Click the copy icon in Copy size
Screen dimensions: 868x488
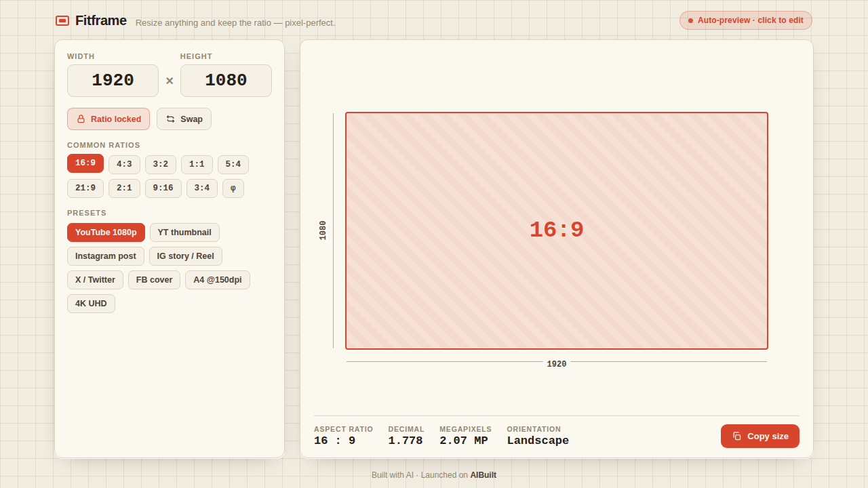[737, 436]
